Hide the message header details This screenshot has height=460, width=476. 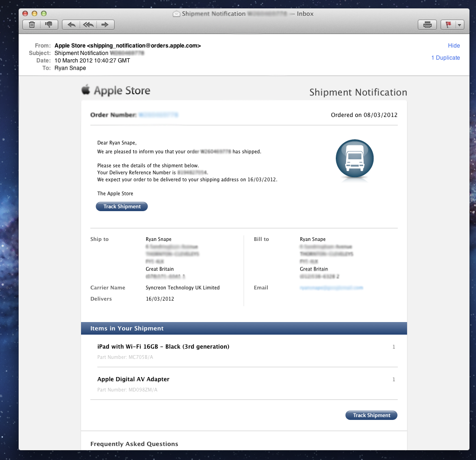click(454, 46)
